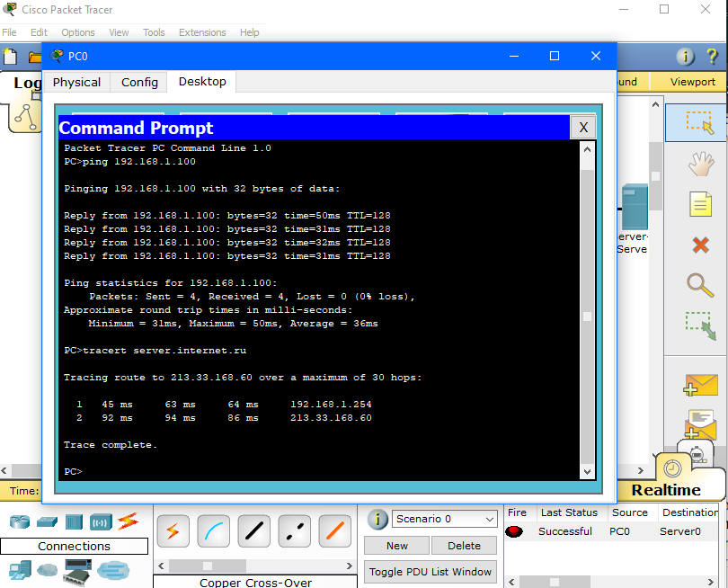Click the PC> prompt line in terminal
The height and width of the screenshot is (588, 728).
74,471
